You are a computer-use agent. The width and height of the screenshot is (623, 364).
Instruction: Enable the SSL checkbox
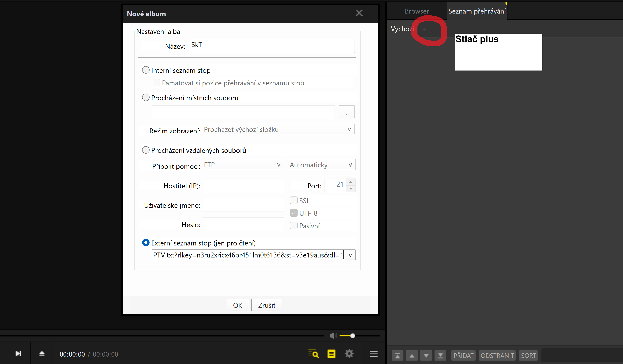coord(293,200)
